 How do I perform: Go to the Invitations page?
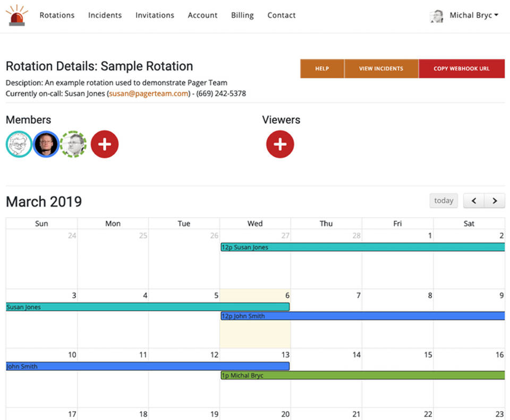155,15
